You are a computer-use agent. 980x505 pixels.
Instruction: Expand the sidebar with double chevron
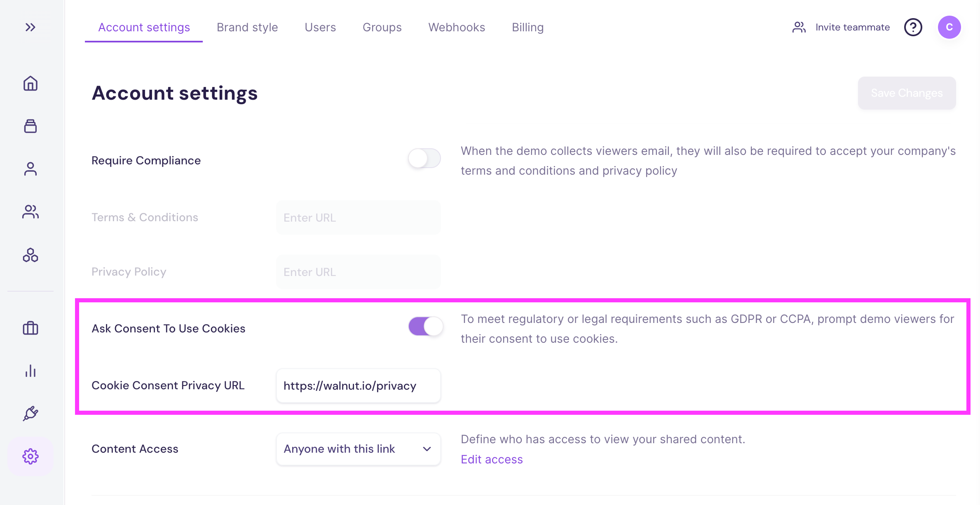[x=30, y=27]
